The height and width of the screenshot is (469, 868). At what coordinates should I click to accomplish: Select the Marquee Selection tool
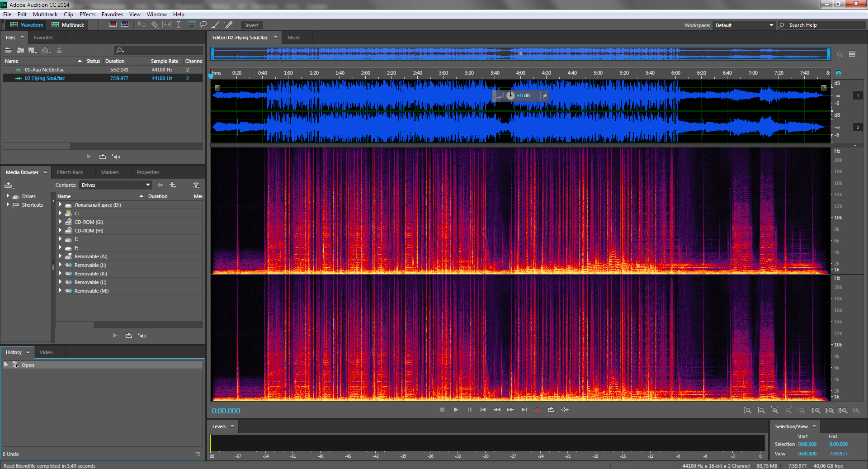tap(192, 24)
